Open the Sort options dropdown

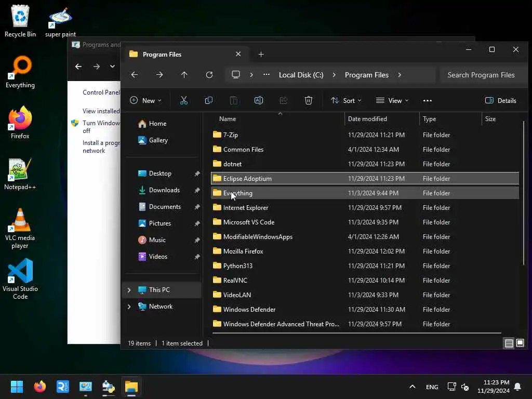pos(346,100)
